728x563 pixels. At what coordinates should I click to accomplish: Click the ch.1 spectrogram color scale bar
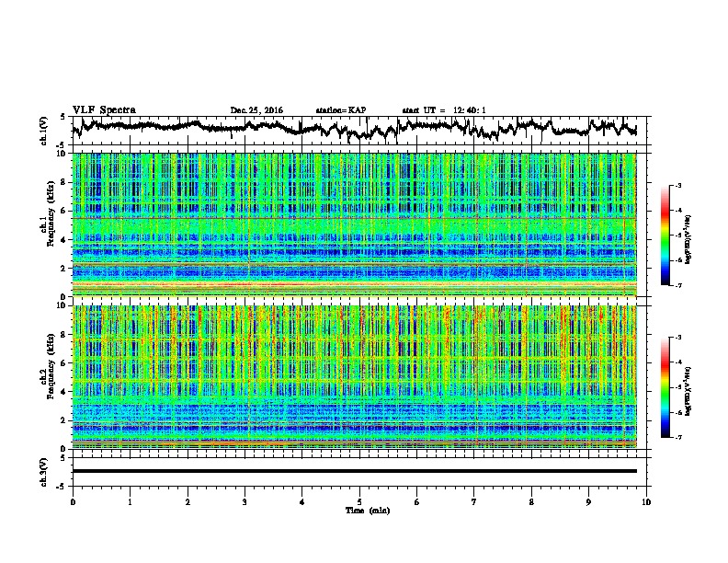click(665, 236)
